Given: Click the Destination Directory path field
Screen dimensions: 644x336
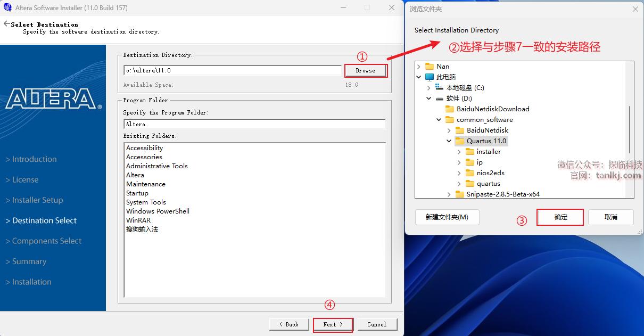Looking at the screenshot, I should coord(232,70).
